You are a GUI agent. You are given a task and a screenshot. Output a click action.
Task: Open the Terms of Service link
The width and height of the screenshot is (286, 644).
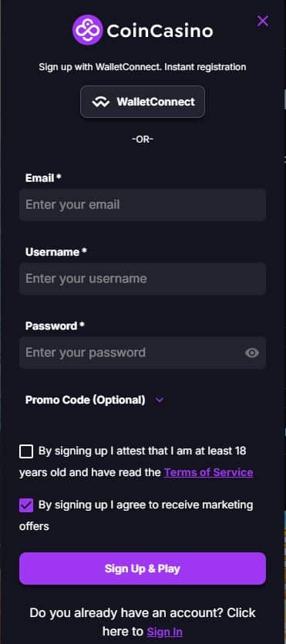point(208,472)
